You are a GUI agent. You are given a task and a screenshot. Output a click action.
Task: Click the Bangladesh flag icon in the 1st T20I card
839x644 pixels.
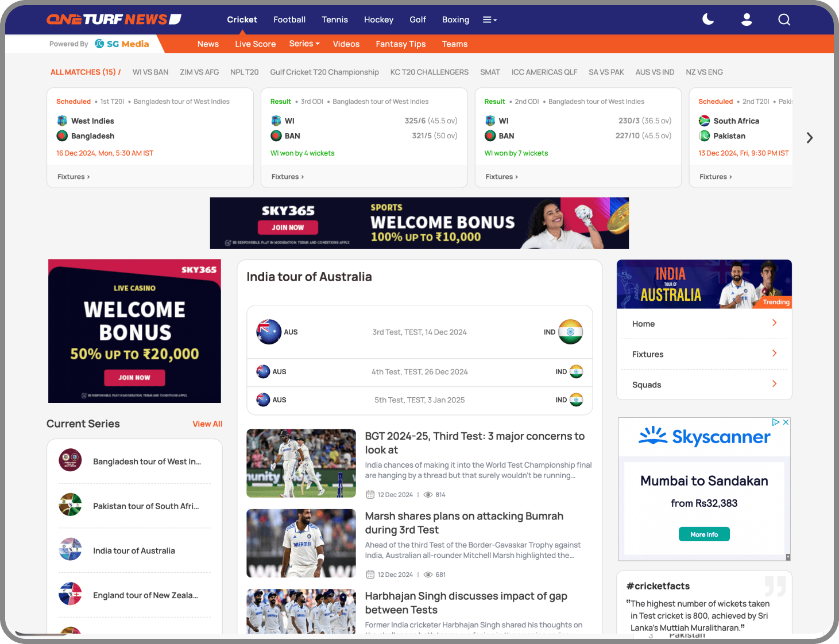(62, 136)
